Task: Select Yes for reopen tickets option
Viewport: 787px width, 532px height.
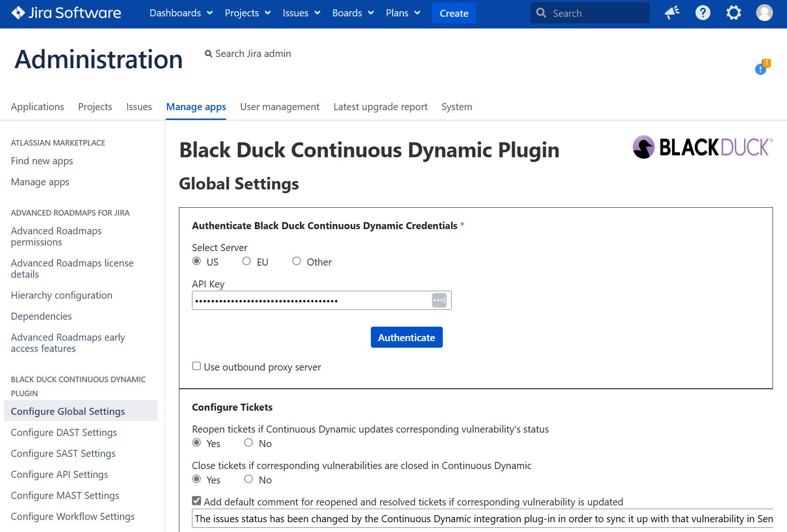Action: [x=197, y=442]
